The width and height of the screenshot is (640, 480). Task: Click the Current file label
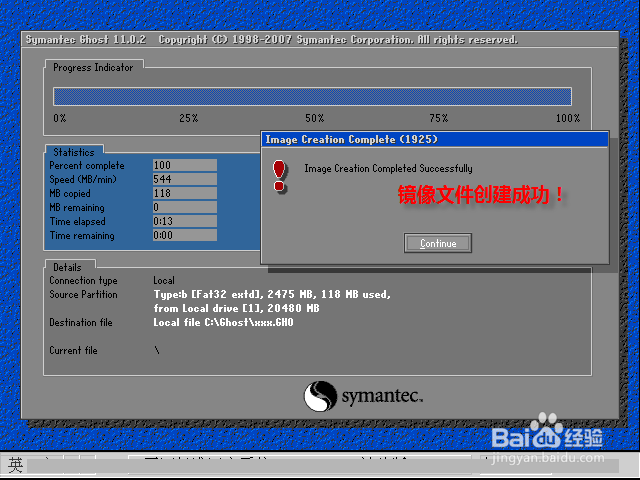tap(73, 350)
